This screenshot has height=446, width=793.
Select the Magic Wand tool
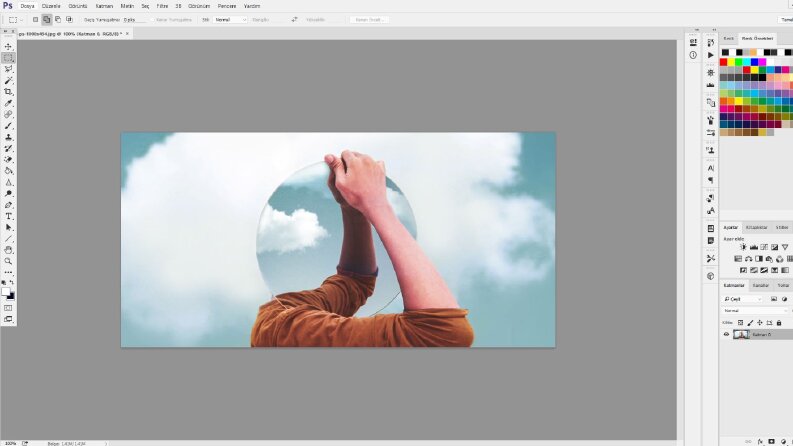pyautogui.click(x=8, y=80)
